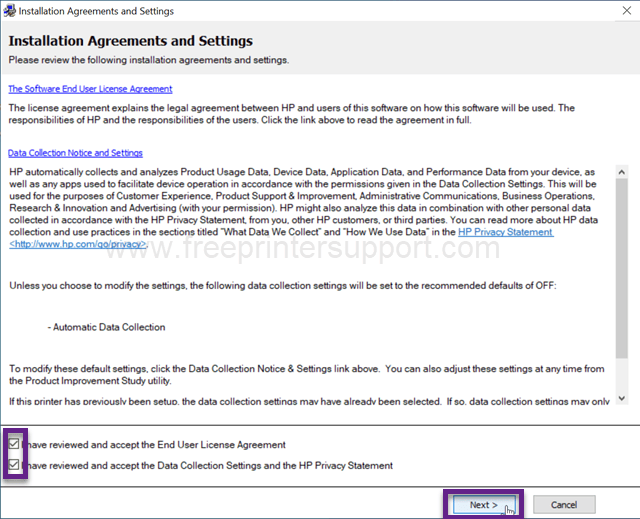Open The Software End User License Agreement link

[x=90, y=89]
